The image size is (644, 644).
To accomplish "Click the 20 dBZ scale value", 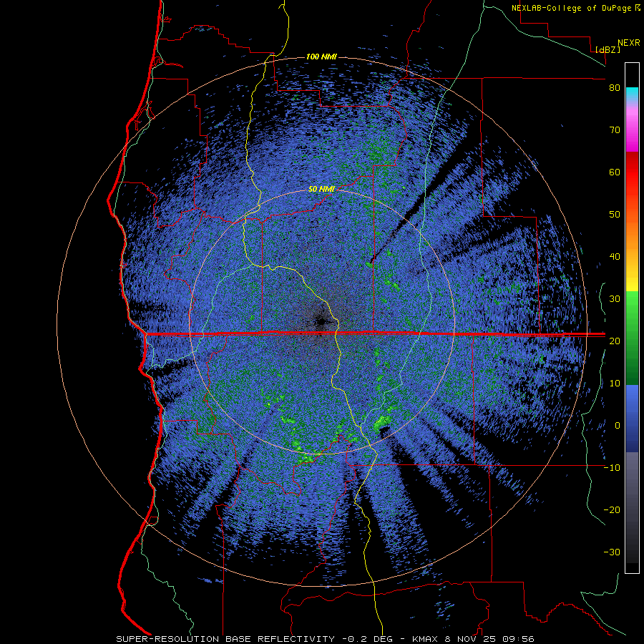I will point(615,341).
